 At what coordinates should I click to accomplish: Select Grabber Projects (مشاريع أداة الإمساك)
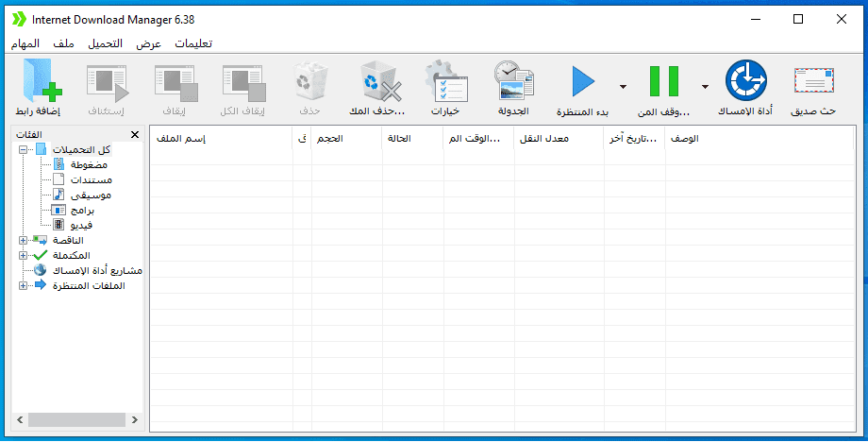(x=97, y=270)
